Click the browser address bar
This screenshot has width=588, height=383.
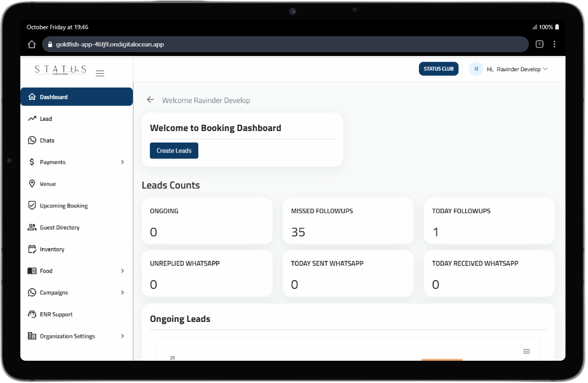click(286, 44)
